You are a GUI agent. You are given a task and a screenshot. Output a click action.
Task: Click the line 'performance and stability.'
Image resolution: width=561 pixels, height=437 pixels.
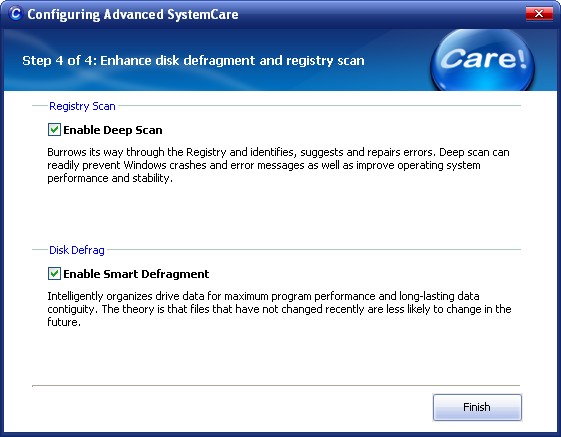pos(110,178)
